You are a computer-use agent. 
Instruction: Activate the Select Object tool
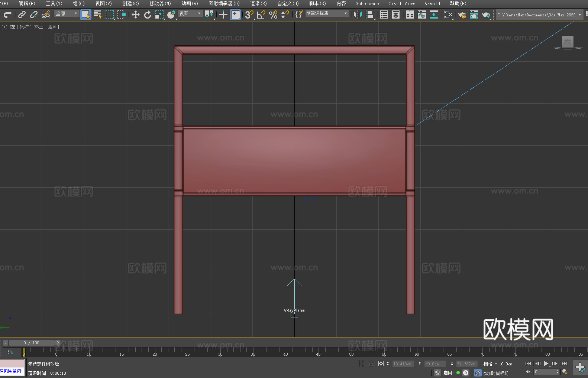tap(86, 15)
